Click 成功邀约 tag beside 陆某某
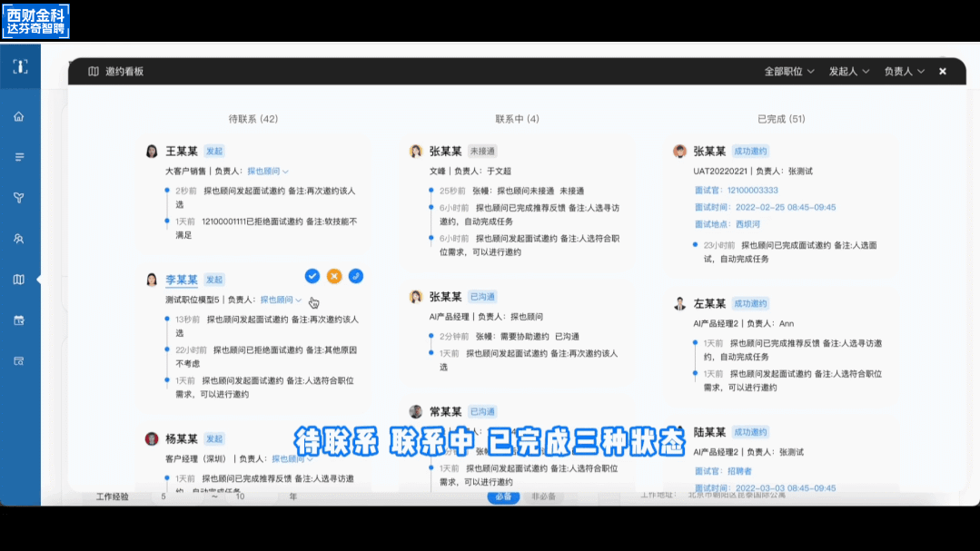The height and width of the screenshot is (551, 980). click(x=750, y=432)
